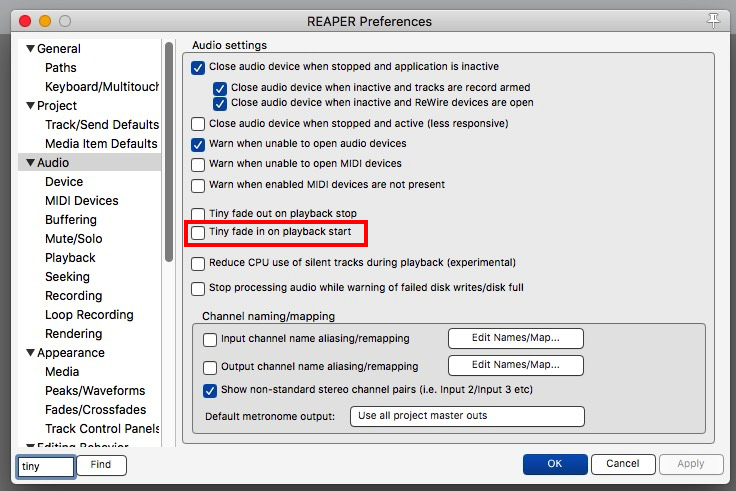Image resolution: width=736 pixels, height=491 pixels.
Task: Select the Audio category label
Action: (53, 162)
